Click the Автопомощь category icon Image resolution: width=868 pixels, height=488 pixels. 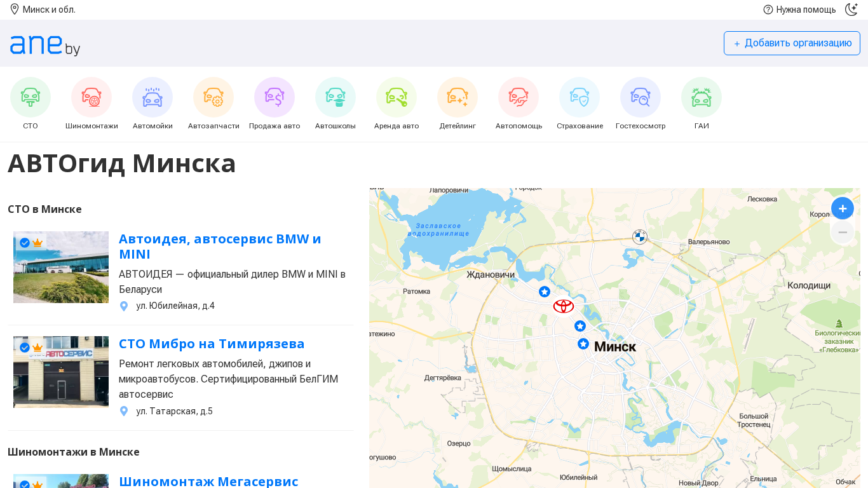[519, 97]
